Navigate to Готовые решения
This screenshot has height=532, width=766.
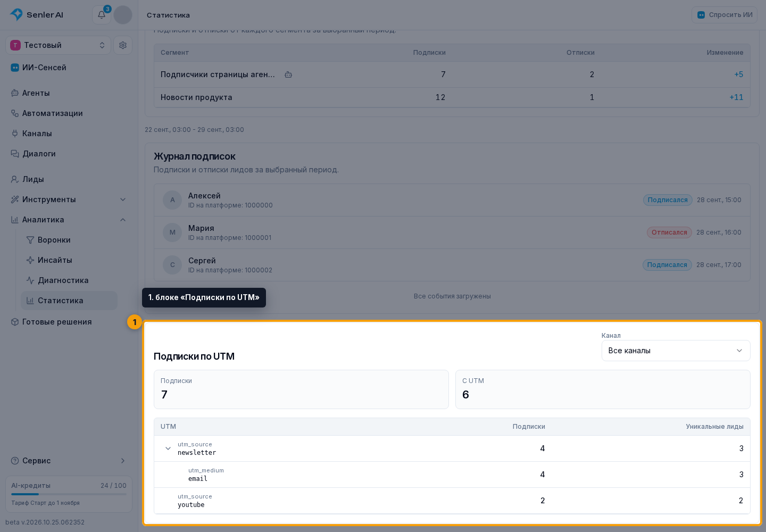[69, 322]
